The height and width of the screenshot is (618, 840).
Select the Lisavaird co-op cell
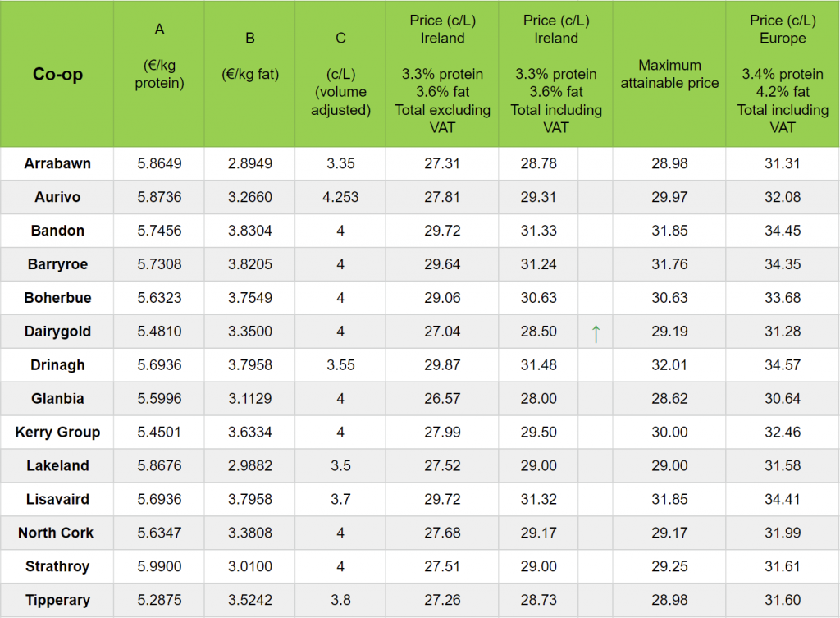tap(57, 500)
